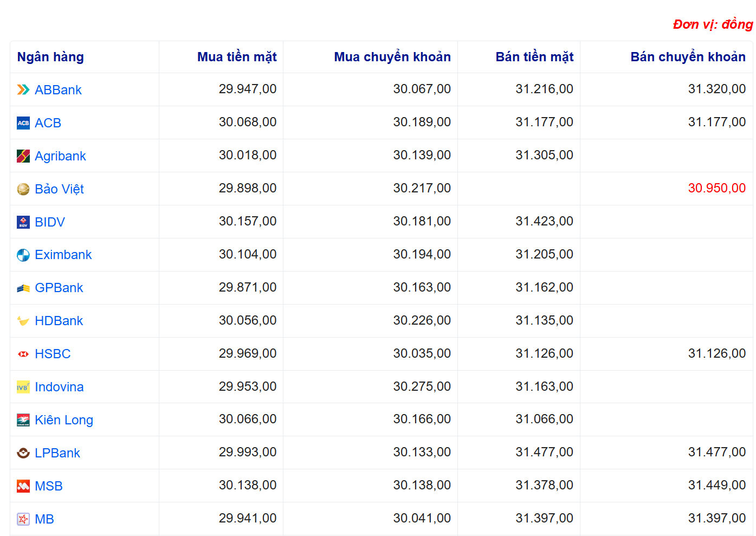The width and height of the screenshot is (756, 536).
Task: Click the BIDV logo icon
Action: pos(23,222)
